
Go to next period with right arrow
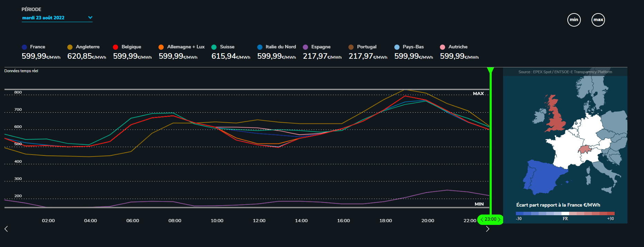click(x=487, y=229)
